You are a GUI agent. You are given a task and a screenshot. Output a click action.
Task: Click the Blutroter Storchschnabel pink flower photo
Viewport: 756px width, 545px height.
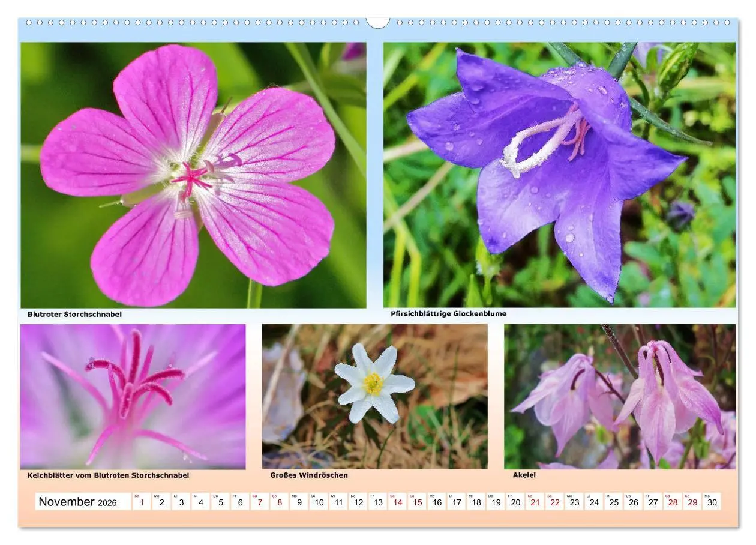193,175
